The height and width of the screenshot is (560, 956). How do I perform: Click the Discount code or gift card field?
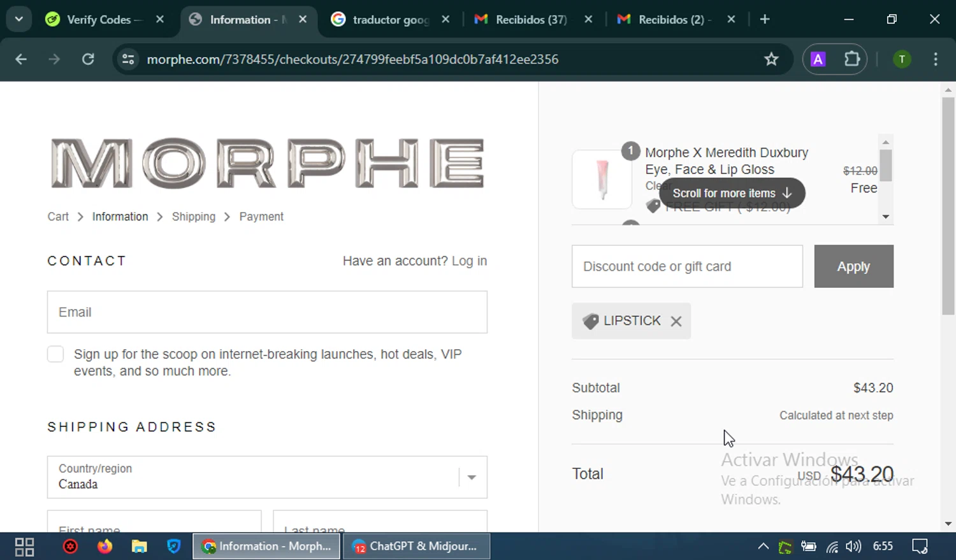coord(687,266)
